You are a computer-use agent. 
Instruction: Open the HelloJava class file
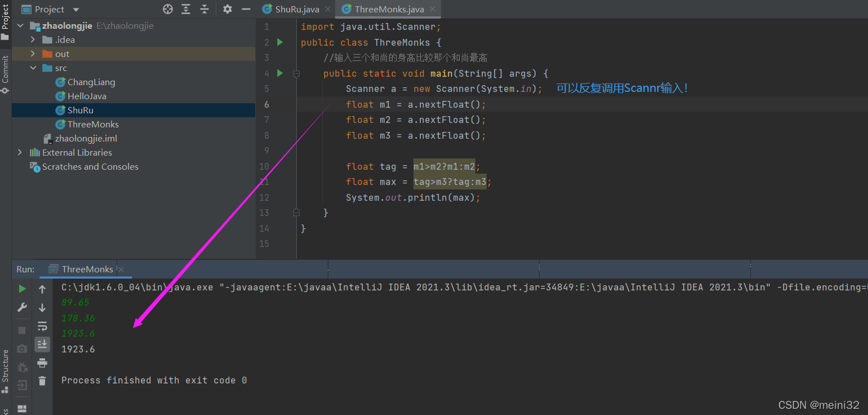[x=87, y=96]
